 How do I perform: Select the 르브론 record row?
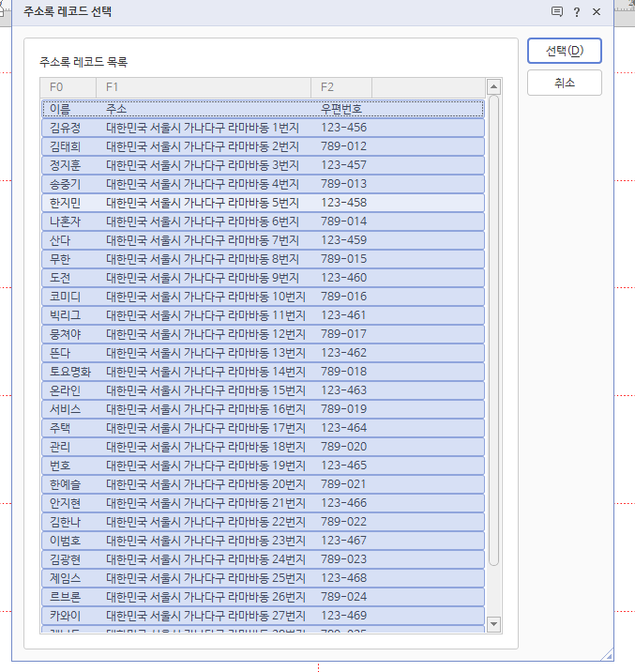click(x=263, y=597)
